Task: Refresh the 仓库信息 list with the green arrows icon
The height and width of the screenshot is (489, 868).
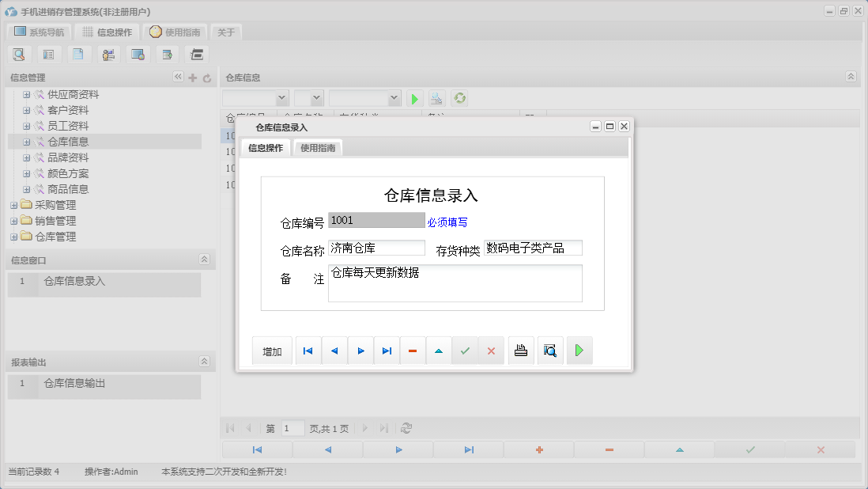Action: click(x=459, y=98)
